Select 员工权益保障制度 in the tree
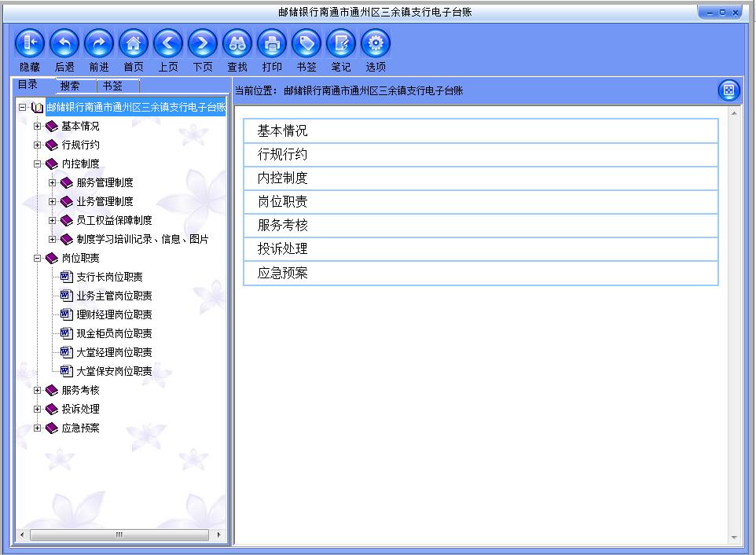The image size is (756, 555). (114, 220)
